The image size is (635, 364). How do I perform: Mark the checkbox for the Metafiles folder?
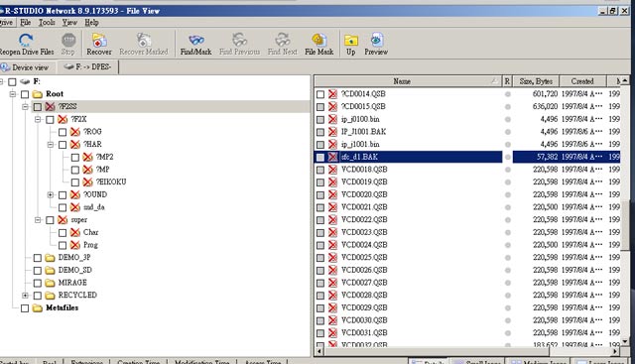pyautogui.click(x=25, y=308)
